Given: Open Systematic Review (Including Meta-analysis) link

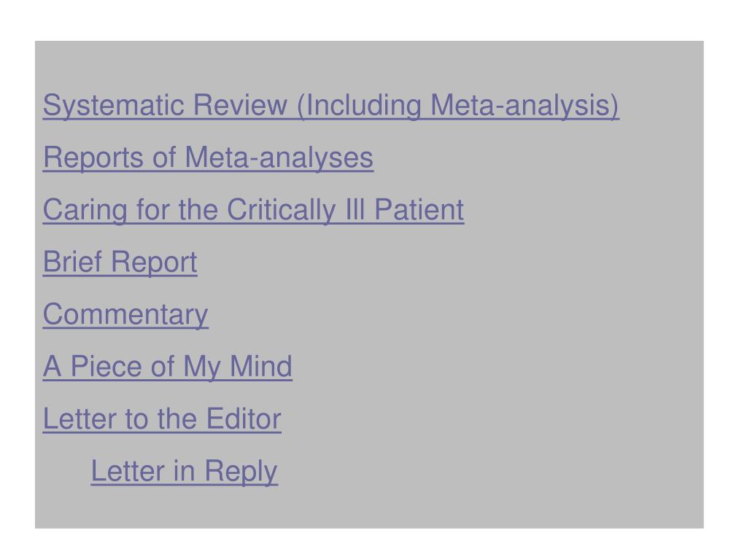Looking at the screenshot, I should (x=331, y=105).
